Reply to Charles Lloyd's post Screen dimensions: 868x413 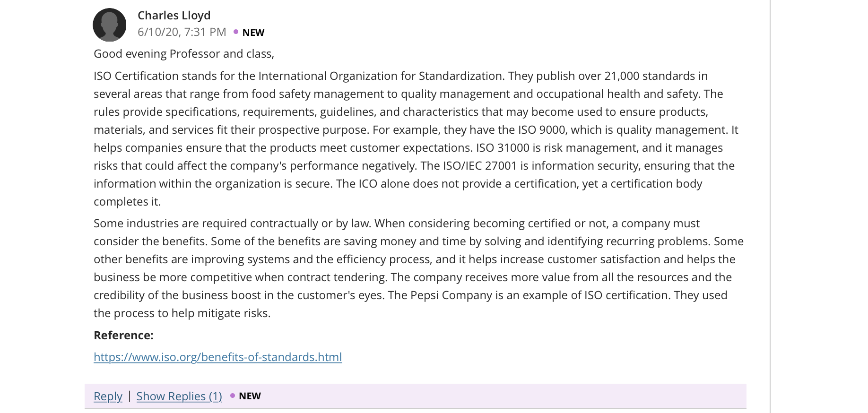108,396
